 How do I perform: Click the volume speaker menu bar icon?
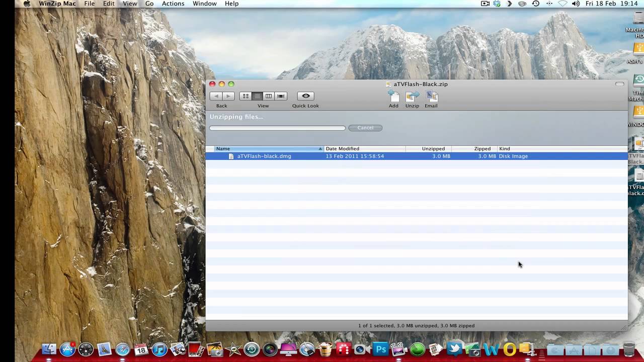576,4
